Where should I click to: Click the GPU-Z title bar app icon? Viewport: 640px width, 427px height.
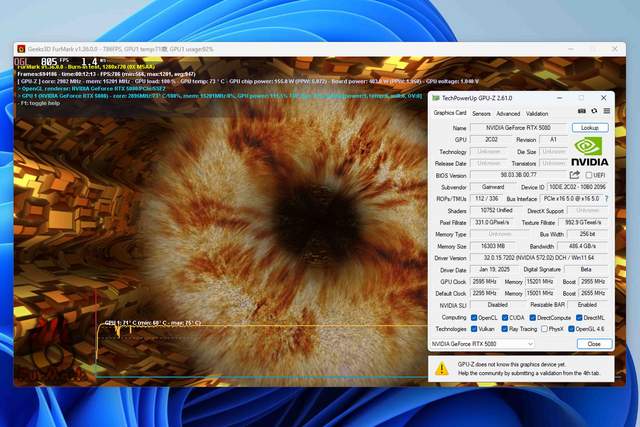coord(436,98)
